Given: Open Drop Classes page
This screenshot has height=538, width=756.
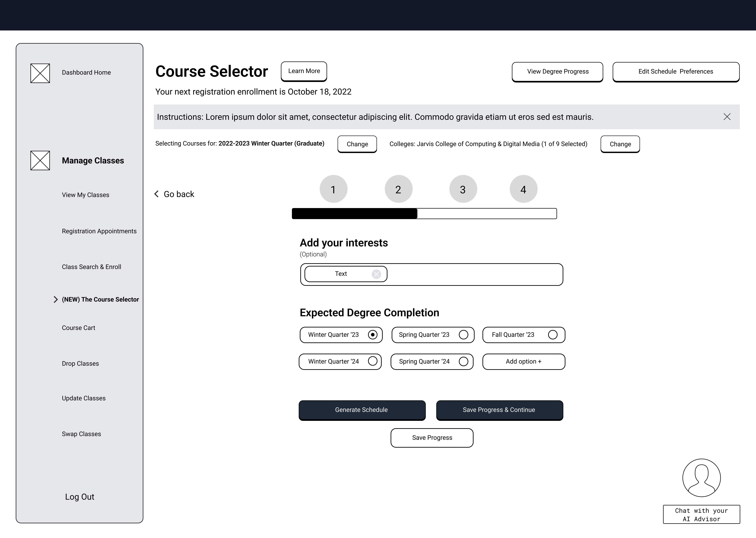Looking at the screenshot, I should (80, 364).
